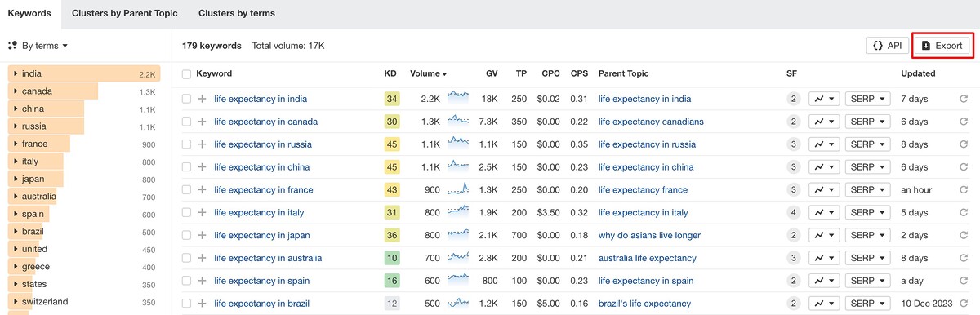Viewport: 980px width, 315px height.
Task: Switch to Clusters by terms tab
Action: click(237, 13)
